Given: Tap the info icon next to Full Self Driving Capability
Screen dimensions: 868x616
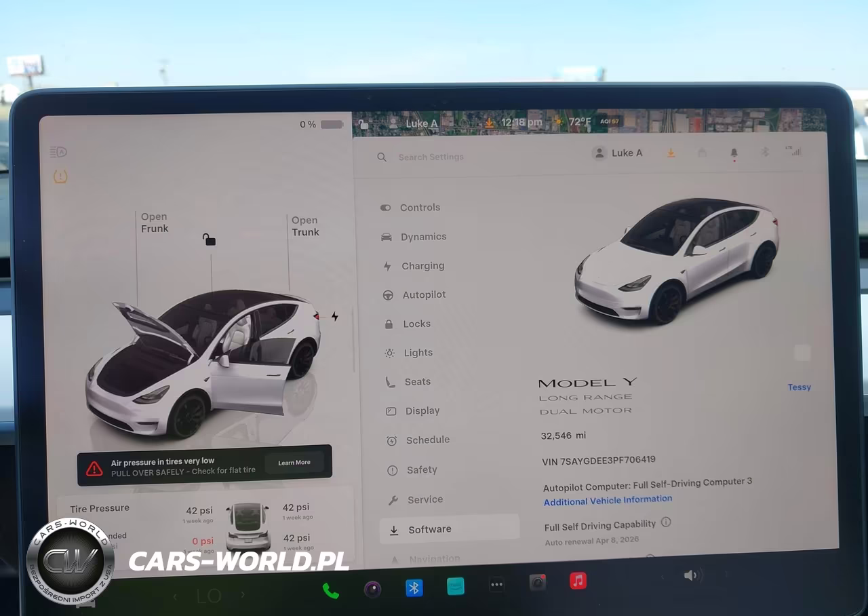Looking at the screenshot, I should point(666,522).
